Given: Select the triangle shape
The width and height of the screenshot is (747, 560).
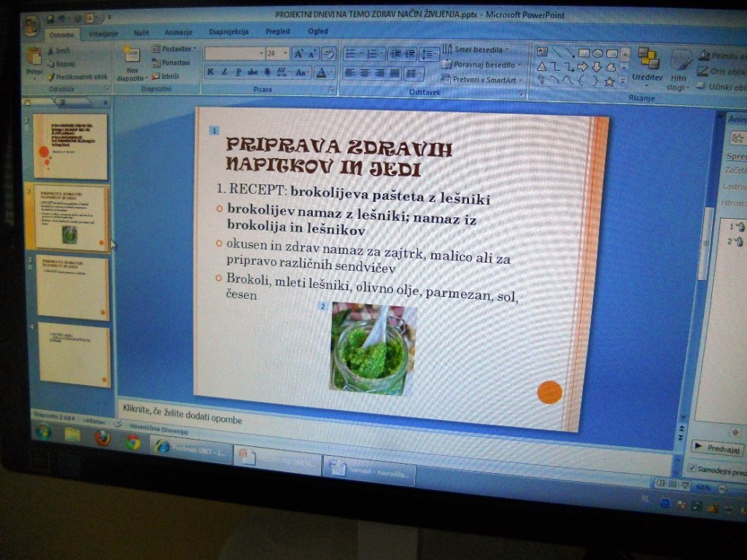Looking at the screenshot, I should click(x=541, y=66).
